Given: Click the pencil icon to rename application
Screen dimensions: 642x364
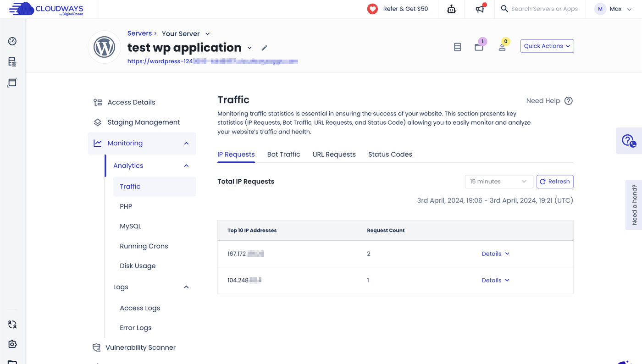Looking at the screenshot, I should [264, 48].
